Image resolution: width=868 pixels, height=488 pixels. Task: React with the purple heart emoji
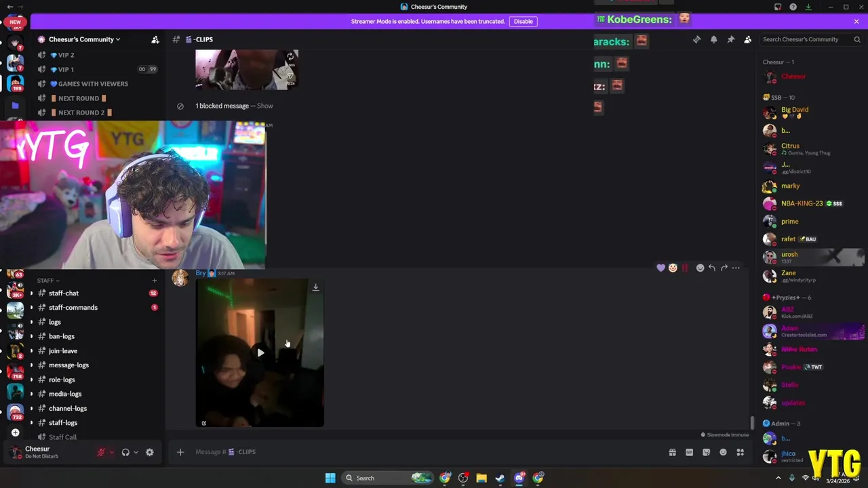[660, 268]
